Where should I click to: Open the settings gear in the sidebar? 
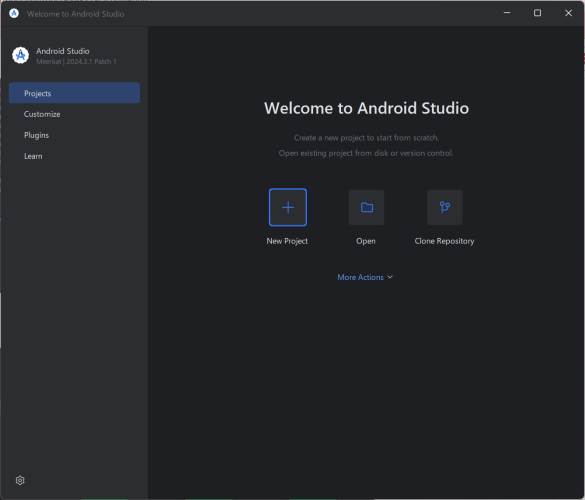click(x=20, y=480)
